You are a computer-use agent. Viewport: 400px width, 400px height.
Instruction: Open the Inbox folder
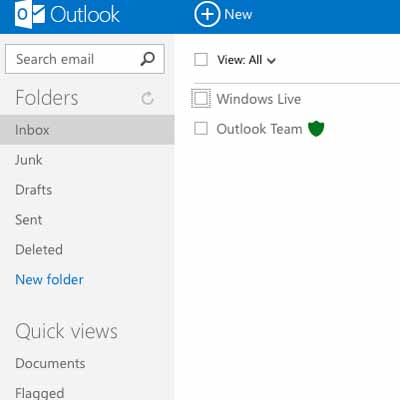pyautogui.click(x=87, y=130)
